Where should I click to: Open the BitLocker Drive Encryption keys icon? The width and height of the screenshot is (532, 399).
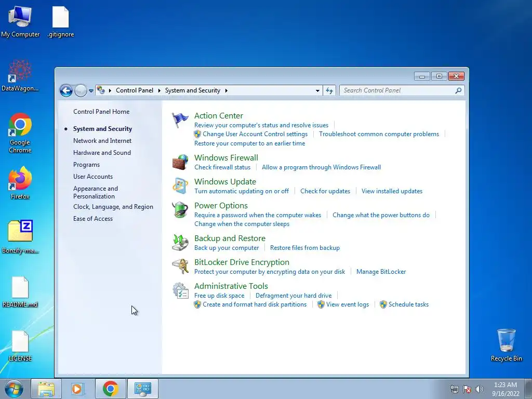click(x=180, y=266)
